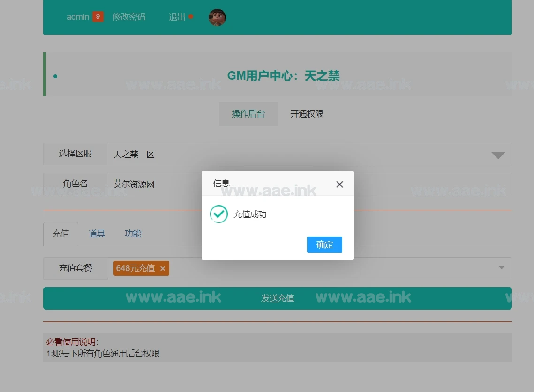
Task: Switch to the 道具 tab
Action: pyautogui.click(x=97, y=234)
